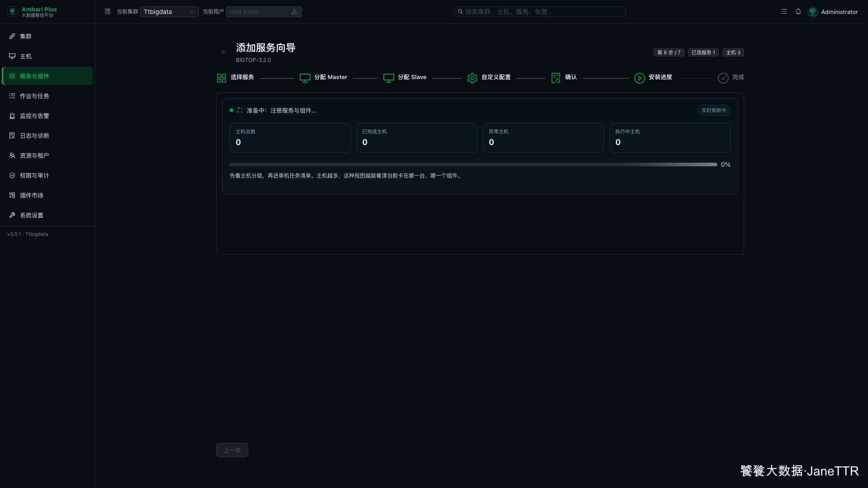868x488 pixels.
Task: Click the 上一步 button
Action: [x=232, y=450]
